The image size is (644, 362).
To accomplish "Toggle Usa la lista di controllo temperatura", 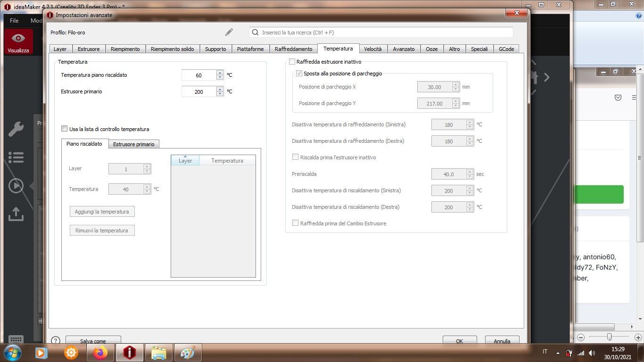I will pos(65,129).
